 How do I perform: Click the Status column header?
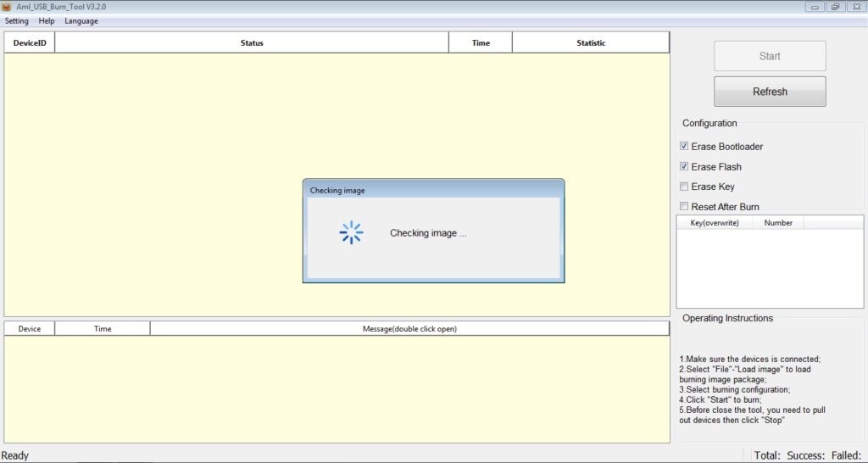(x=252, y=42)
